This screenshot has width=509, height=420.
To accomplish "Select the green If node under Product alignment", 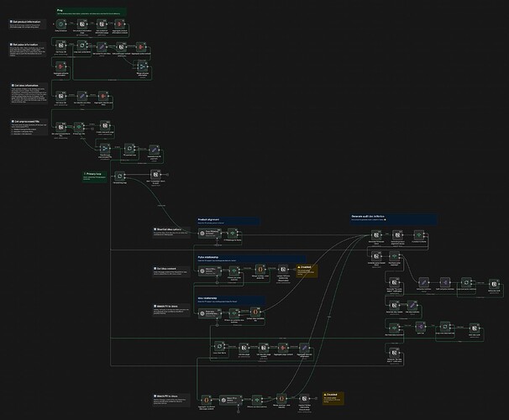I will click(x=233, y=234).
